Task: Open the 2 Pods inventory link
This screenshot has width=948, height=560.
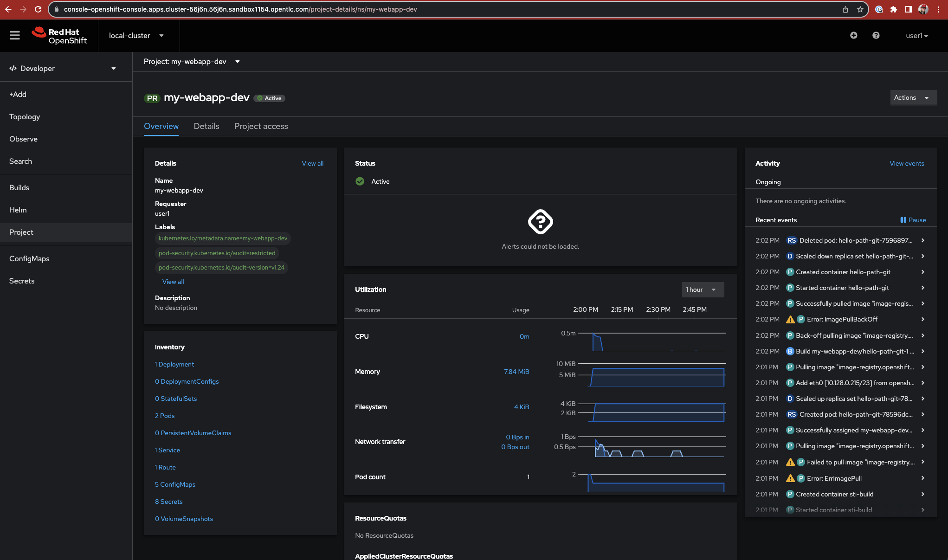Action: pos(165,416)
